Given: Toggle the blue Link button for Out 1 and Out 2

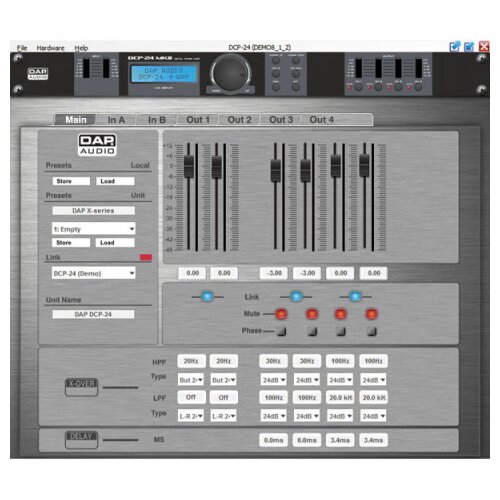Looking at the screenshot, I should 296,296.
